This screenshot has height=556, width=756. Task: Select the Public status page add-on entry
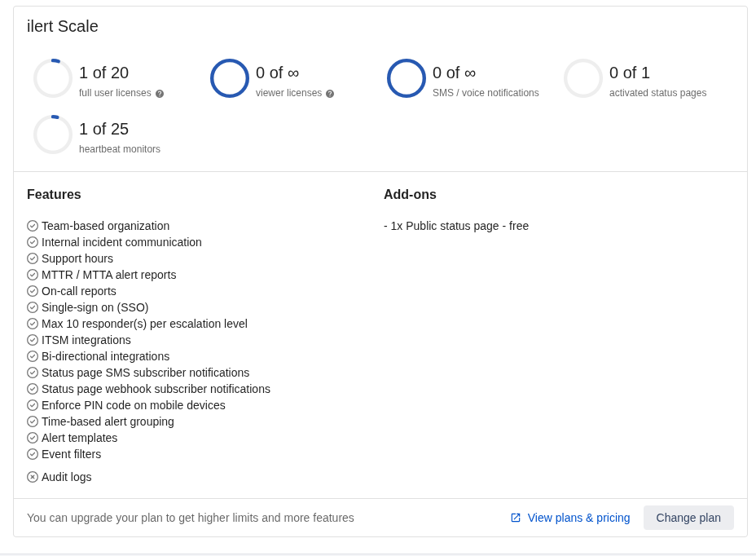[x=456, y=226]
